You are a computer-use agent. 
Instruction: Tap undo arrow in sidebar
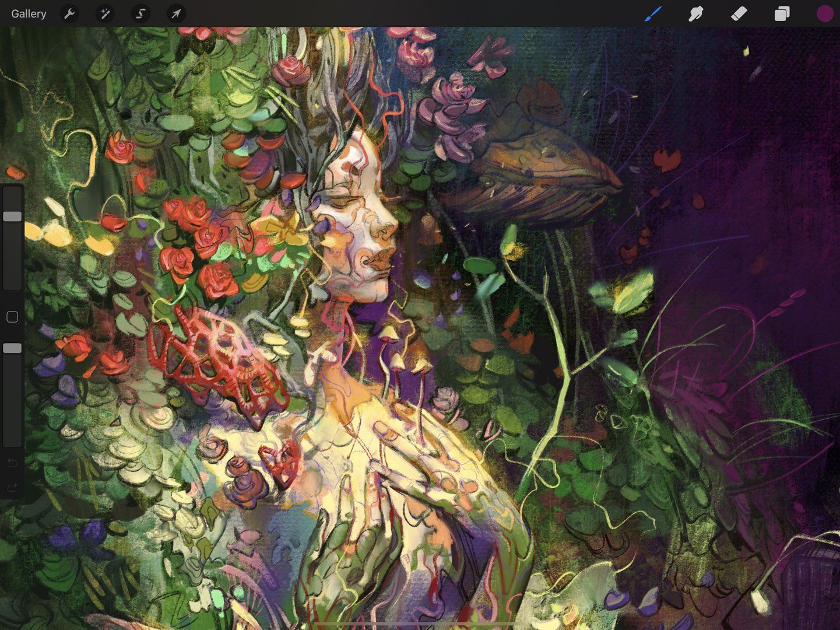coord(12,463)
